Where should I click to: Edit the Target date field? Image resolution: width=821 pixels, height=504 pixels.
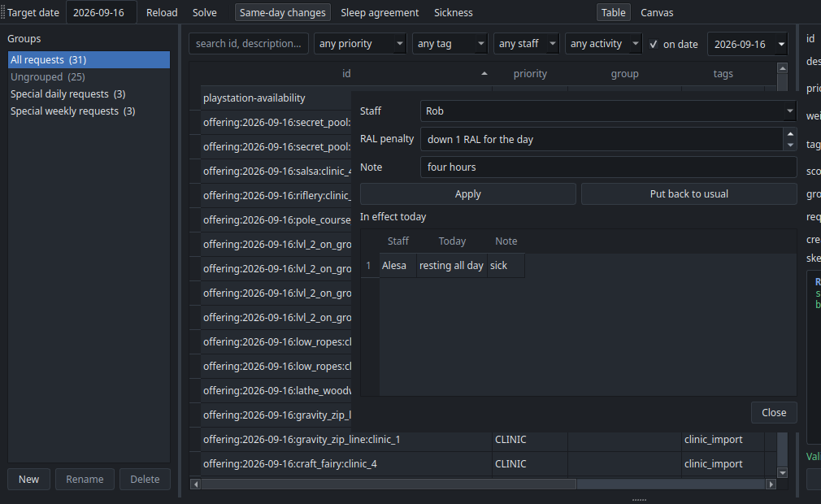click(101, 12)
